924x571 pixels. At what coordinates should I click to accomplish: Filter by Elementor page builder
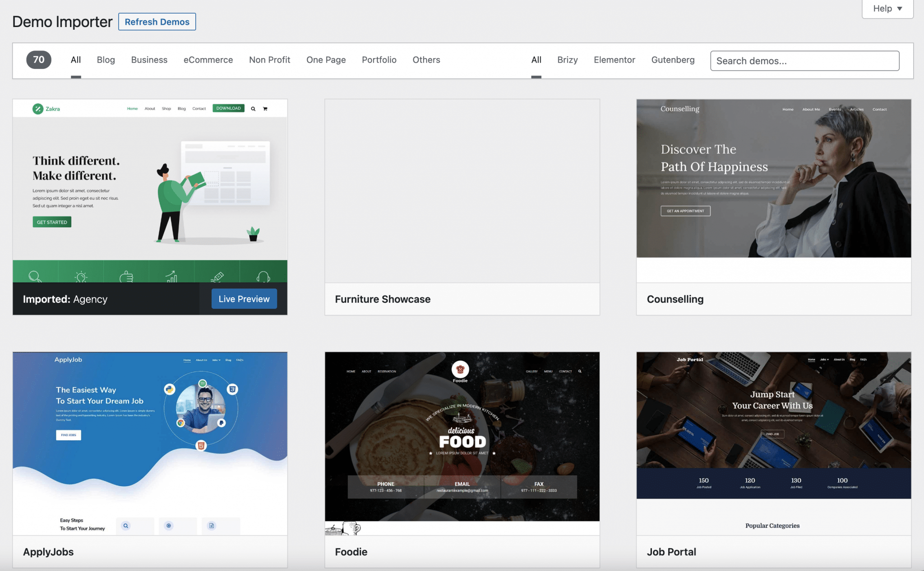click(x=614, y=60)
